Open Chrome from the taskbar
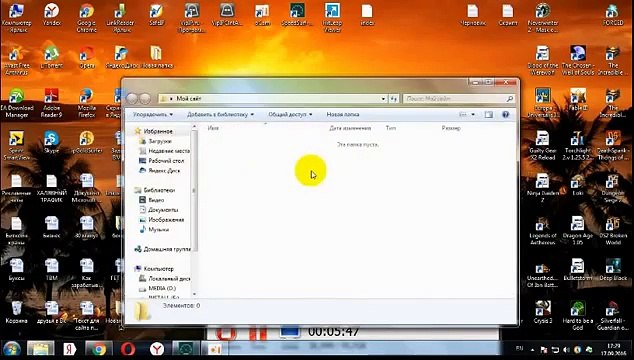Viewport: 634px width, 360px height. 99,349
